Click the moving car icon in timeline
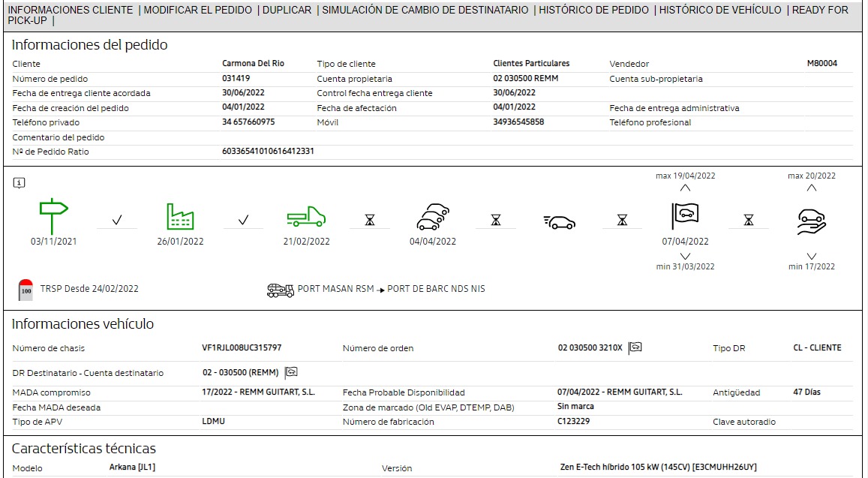The width and height of the screenshot is (868, 478). pos(559,222)
